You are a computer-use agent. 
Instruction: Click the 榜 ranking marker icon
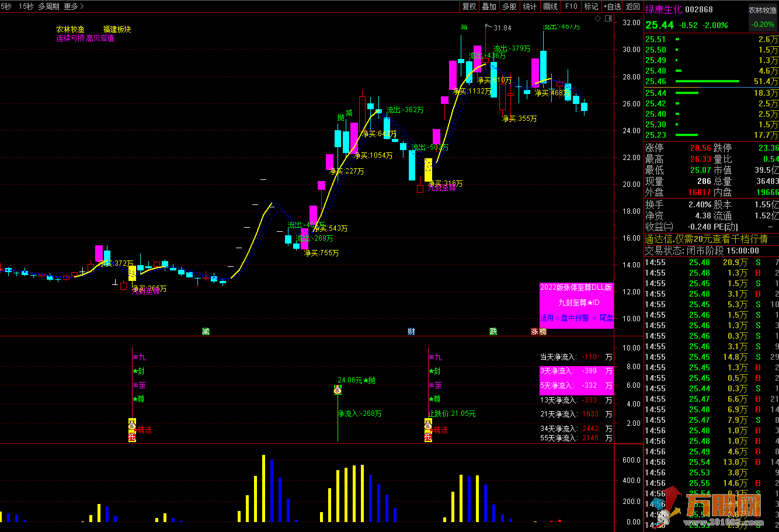(542, 331)
